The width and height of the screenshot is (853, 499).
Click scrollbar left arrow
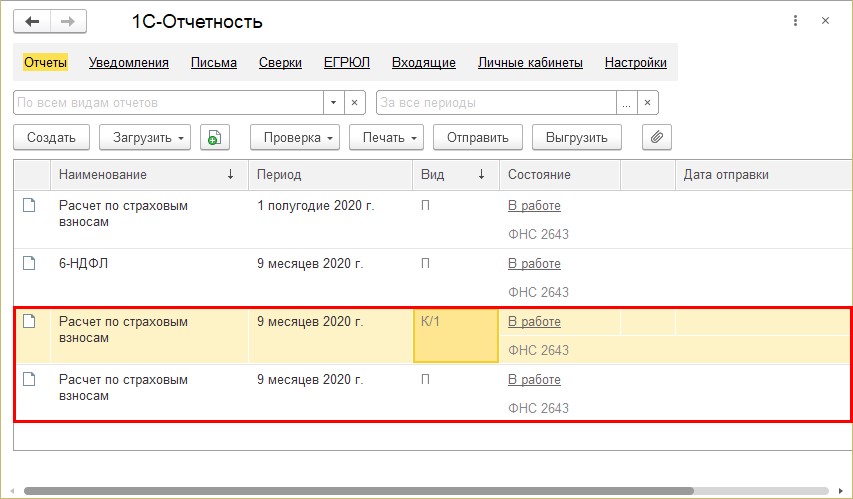pos(13,491)
